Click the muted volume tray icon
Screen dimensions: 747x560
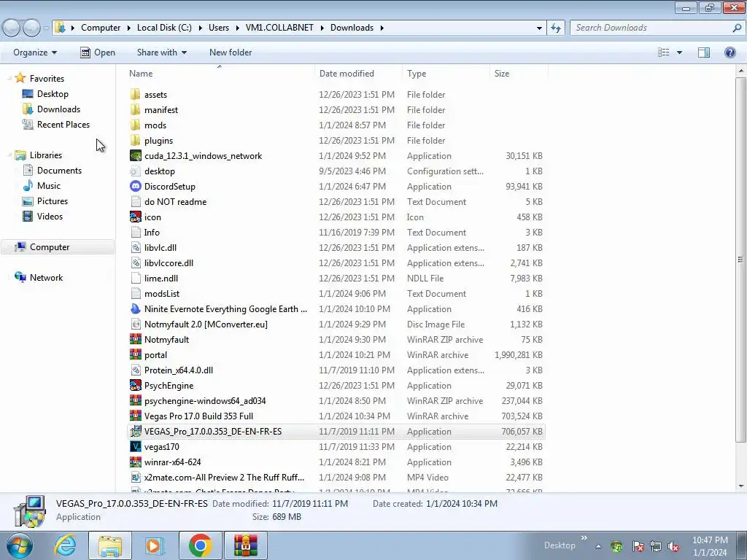point(673,546)
